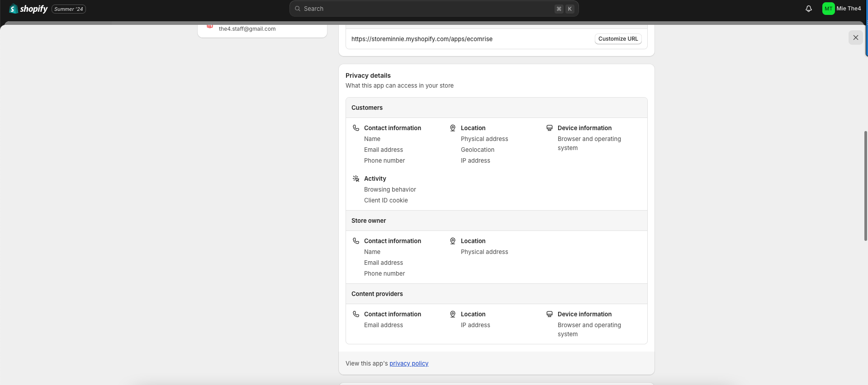
Task: Click the app proxy URL text
Action: coord(422,39)
